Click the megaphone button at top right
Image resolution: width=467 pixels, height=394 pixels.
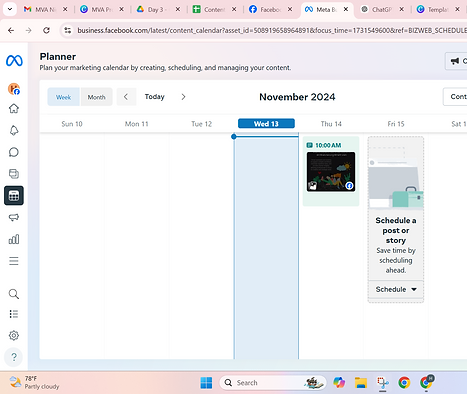pyautogui.click(x=456, y=61)
